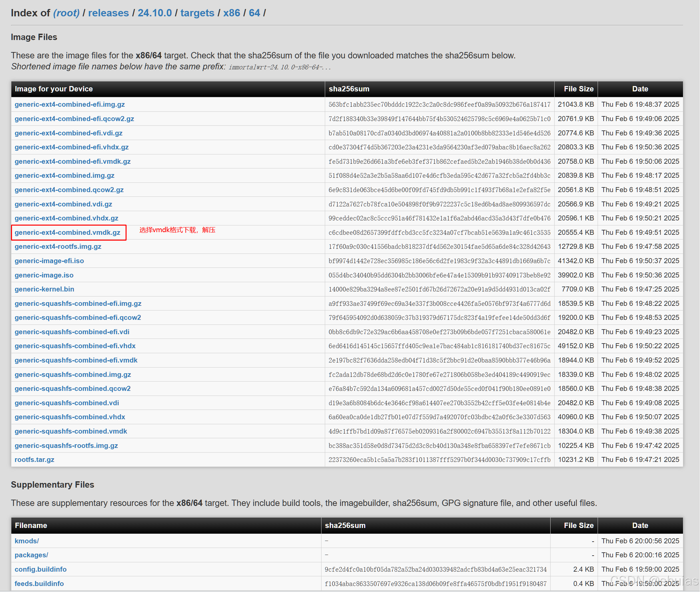Download generic-ext4-combined-efi.img.gz image
Viewport: 700px width, 592px height.
coord(70,104)
